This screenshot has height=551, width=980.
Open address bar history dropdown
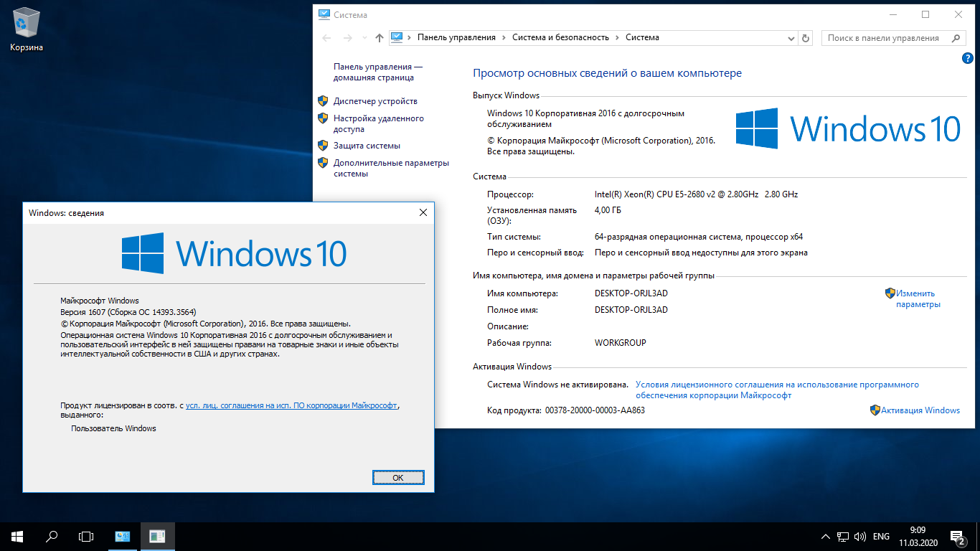791,38
